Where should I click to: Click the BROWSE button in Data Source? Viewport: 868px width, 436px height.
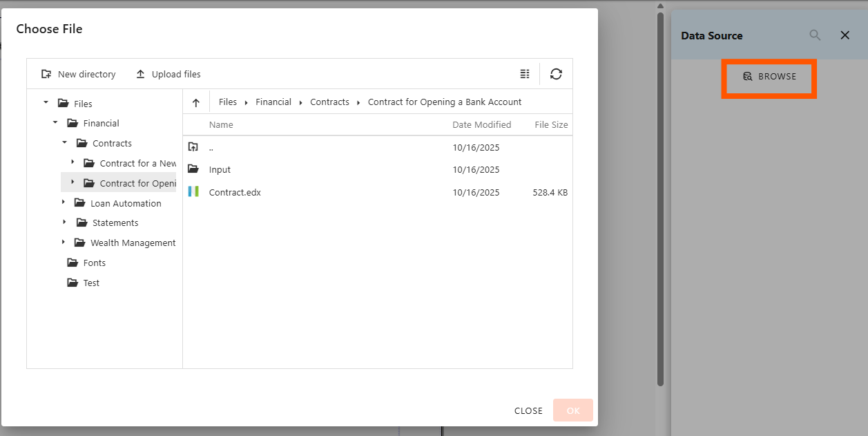point(769,77)
